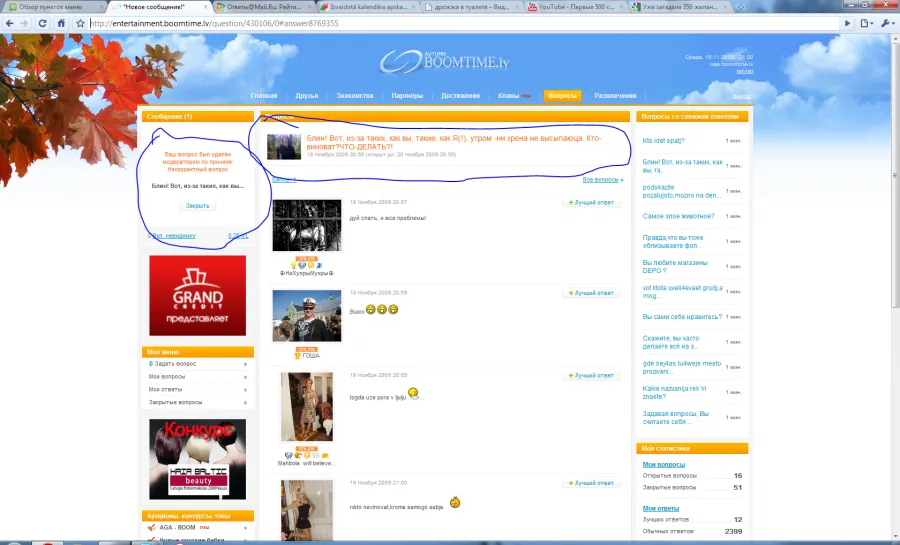Open question 'Вы любите магазины DEPO ?'
The image size is (900, 545).
(675, 267)
